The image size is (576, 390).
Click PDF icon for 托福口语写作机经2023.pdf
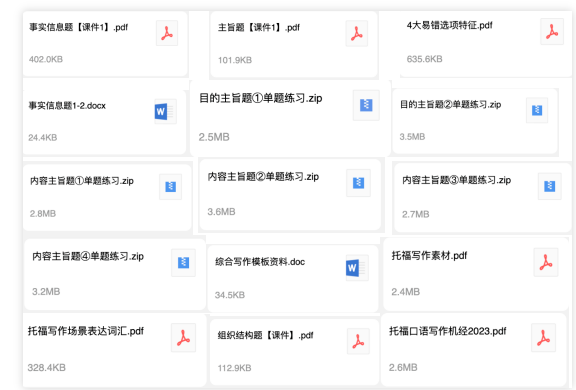(x=543, y=337)
